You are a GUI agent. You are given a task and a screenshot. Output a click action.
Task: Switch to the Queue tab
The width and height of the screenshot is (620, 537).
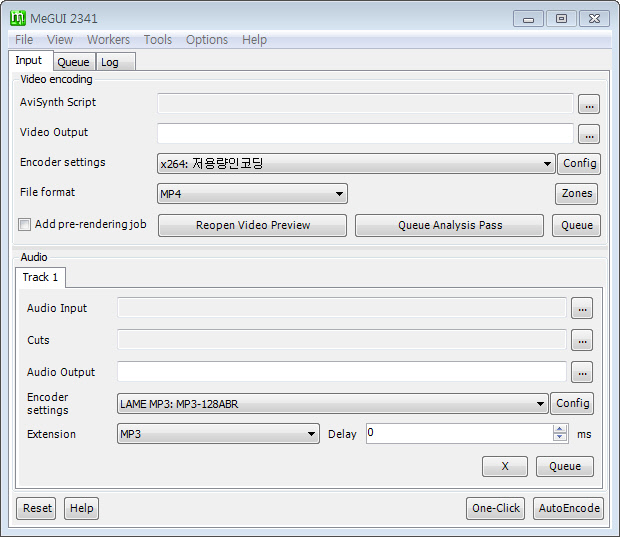pos(74,62)
